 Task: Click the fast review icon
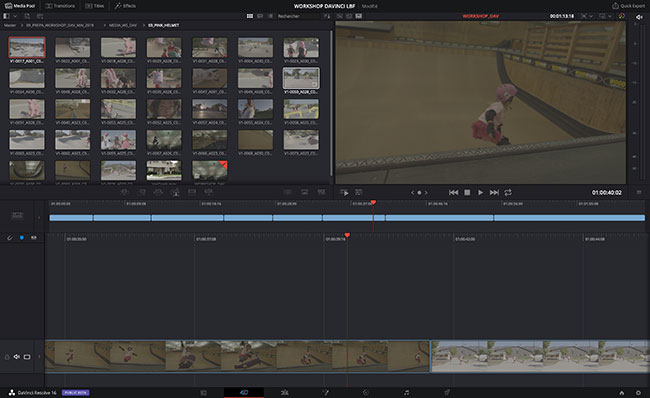click(344, 192)
